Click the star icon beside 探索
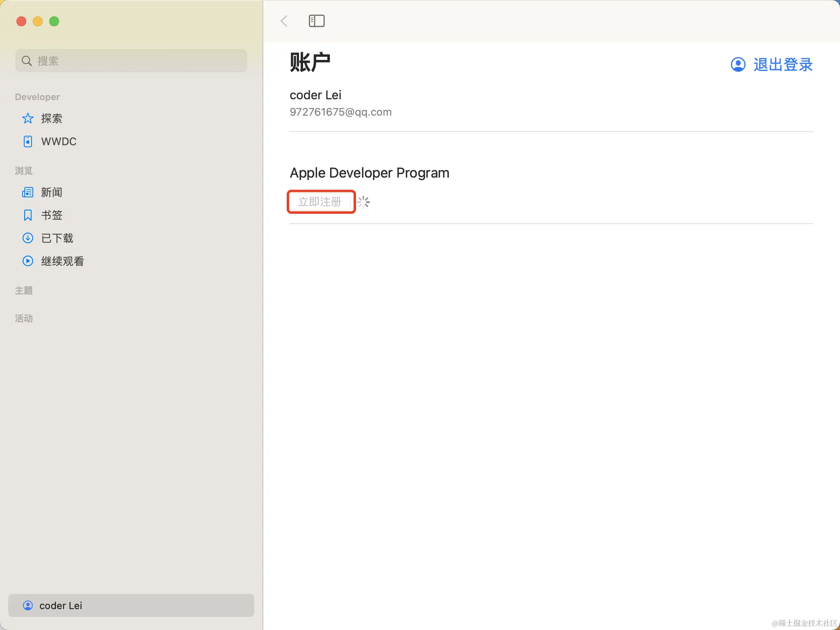Image resolution: width=840 pixels, height=630 pixels. [x=27, y=119]
